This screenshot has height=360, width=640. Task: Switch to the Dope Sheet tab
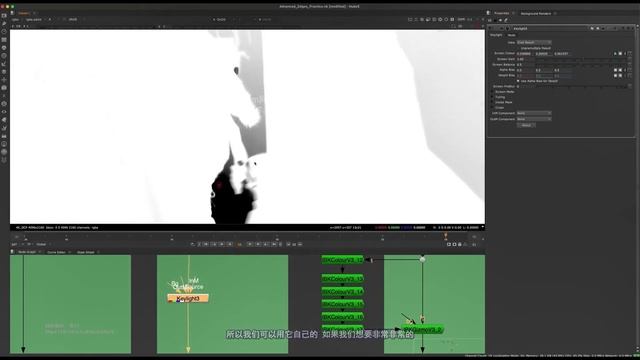(85, 252)
